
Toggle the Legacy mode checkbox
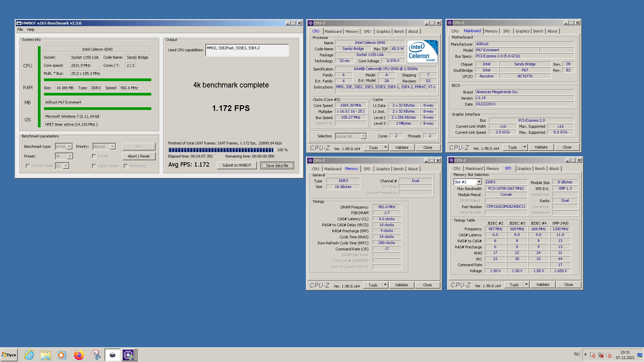click(x=94, y=166)
